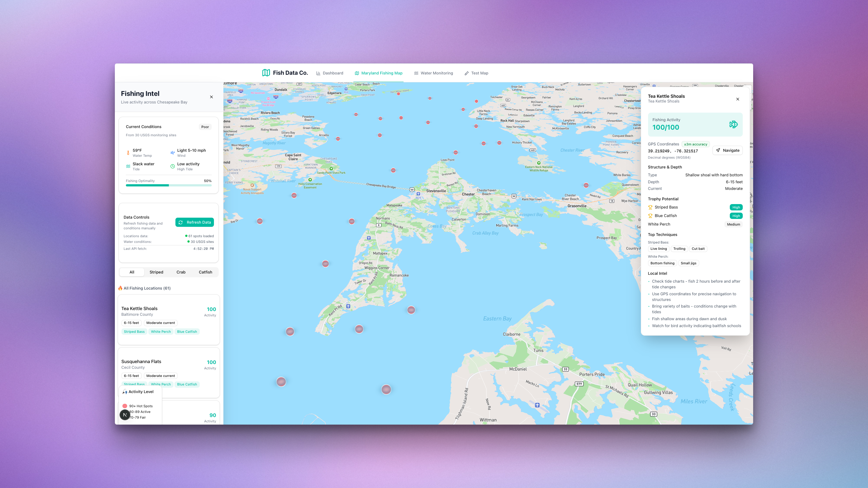Click the high tide clock icon
Viewport: 868px width, 488px height.
(x=173, y=166)
